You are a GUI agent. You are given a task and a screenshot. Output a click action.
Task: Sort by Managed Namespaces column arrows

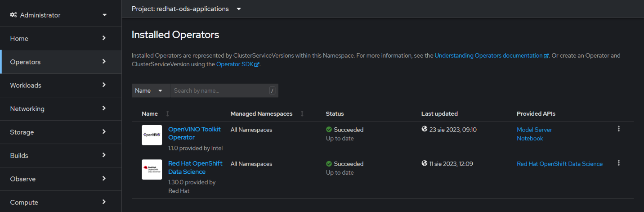(x=302, y=114)
